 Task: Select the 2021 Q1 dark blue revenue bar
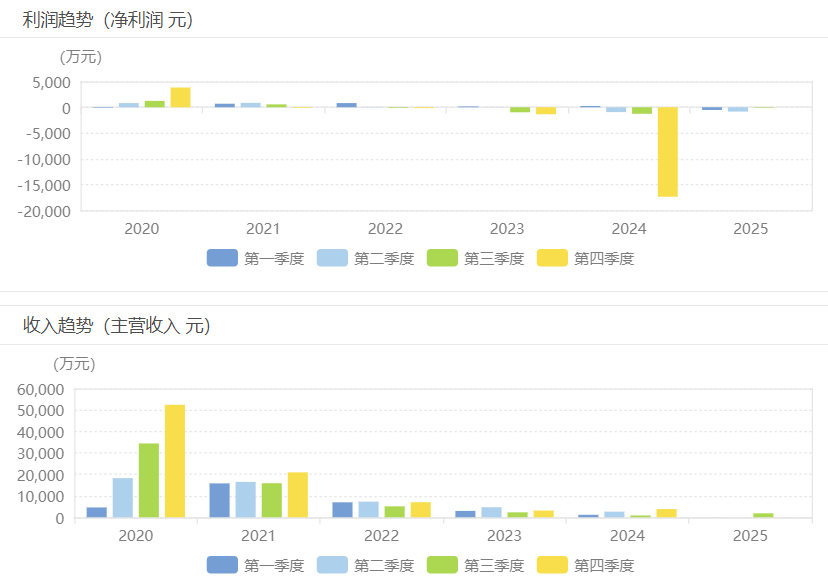pyautogui.click(x=220, y=500)
